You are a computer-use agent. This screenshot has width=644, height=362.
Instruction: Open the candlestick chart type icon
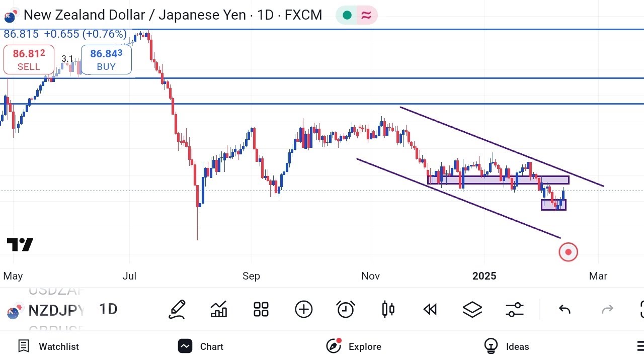pyautogui.click(x=388, y=309)
